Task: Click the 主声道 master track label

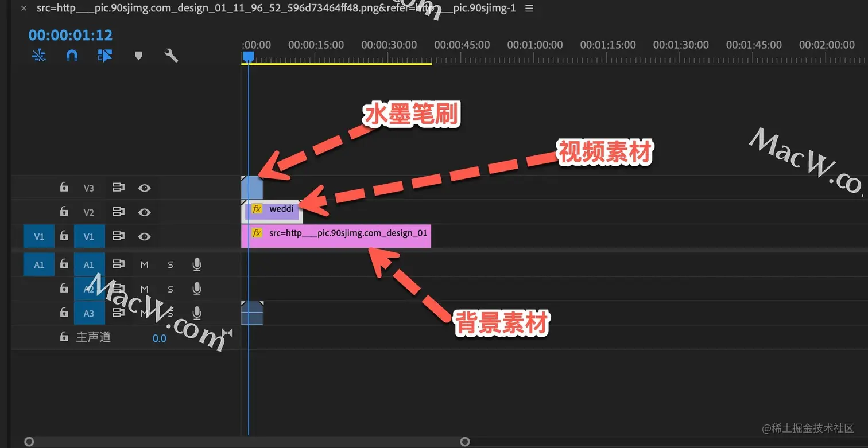Action: tap(94, 337)
